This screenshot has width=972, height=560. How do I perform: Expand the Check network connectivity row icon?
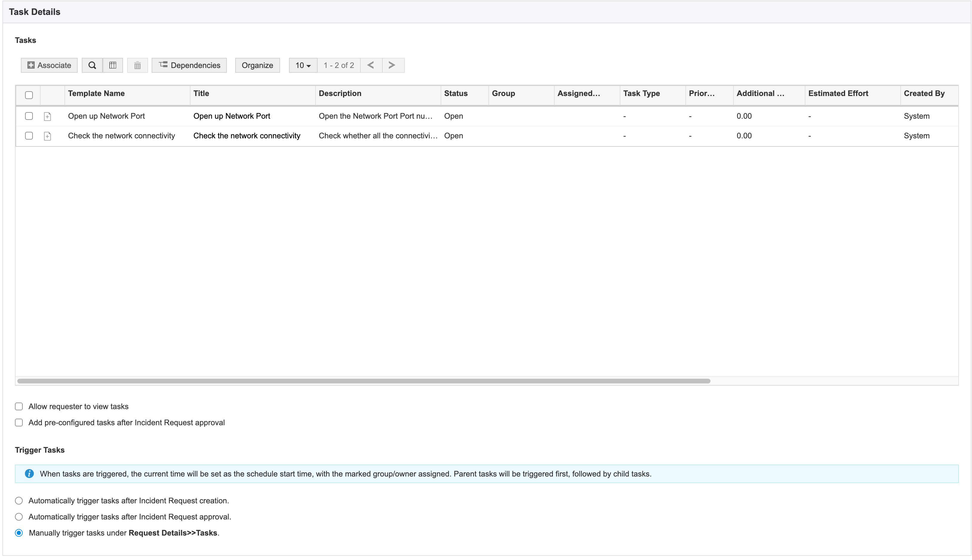(x=47, y=136)
